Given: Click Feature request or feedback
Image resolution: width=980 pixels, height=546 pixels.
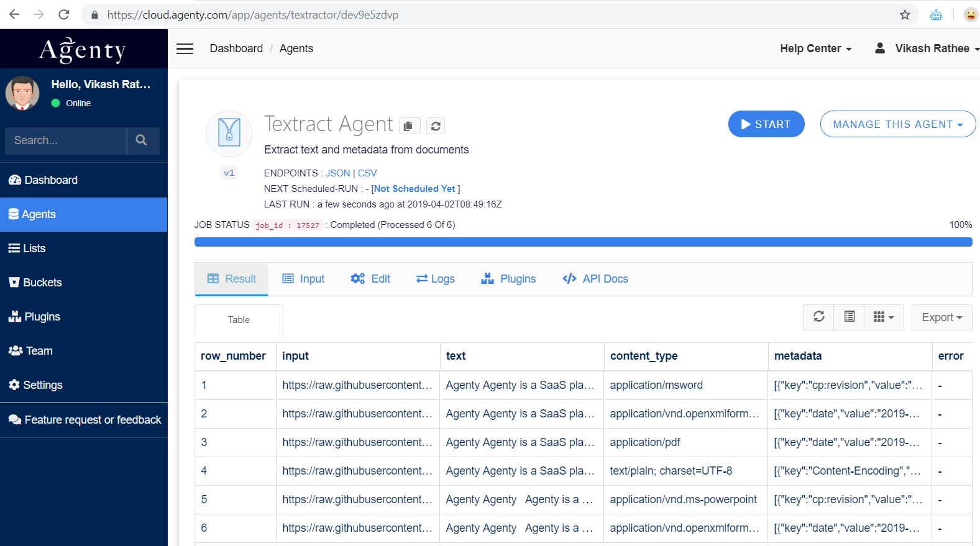Looking at the screenshot, I should [84, 420].
